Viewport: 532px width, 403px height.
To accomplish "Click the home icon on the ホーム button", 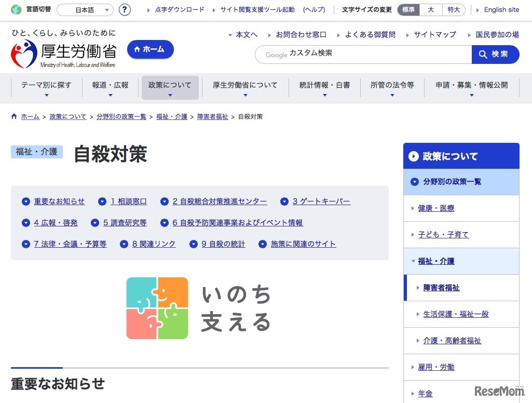I will (136, 50).
